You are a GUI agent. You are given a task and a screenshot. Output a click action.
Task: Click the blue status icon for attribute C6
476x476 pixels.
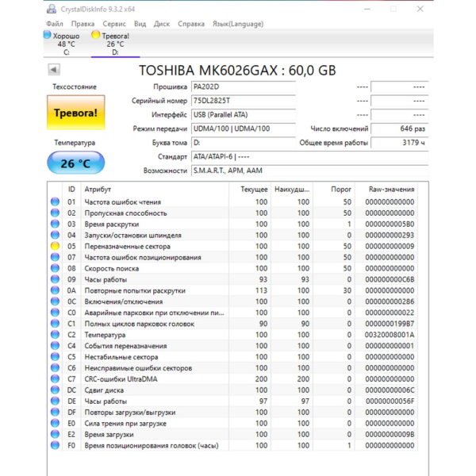pos(55,368)
